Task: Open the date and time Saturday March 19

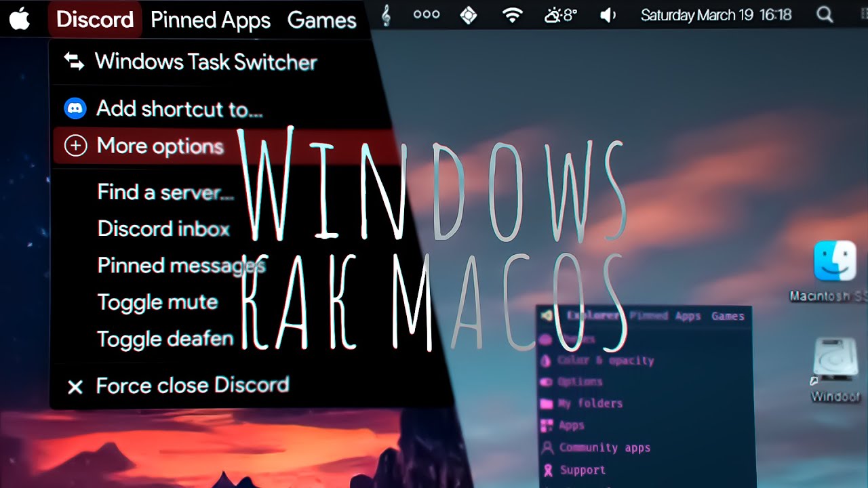Action: click(716, 15)
